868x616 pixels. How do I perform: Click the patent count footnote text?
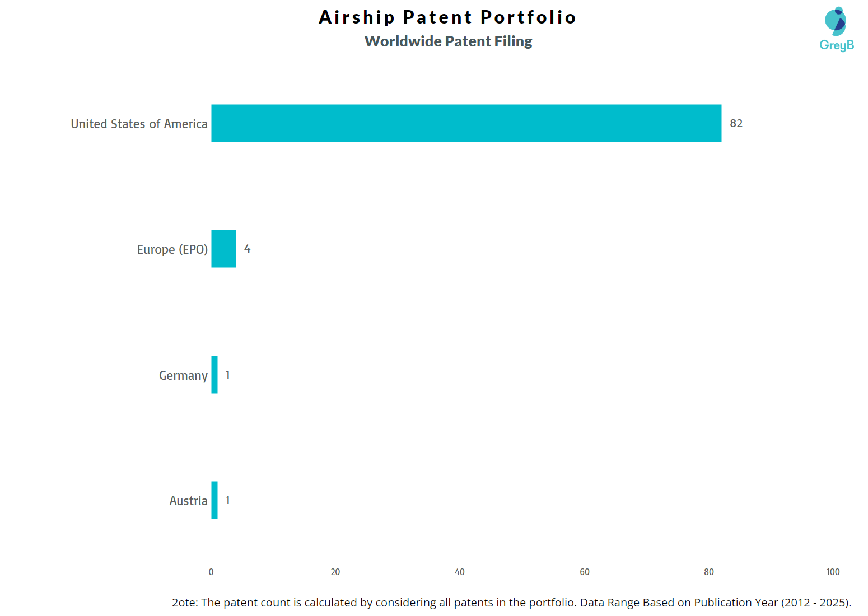[511, 603]
